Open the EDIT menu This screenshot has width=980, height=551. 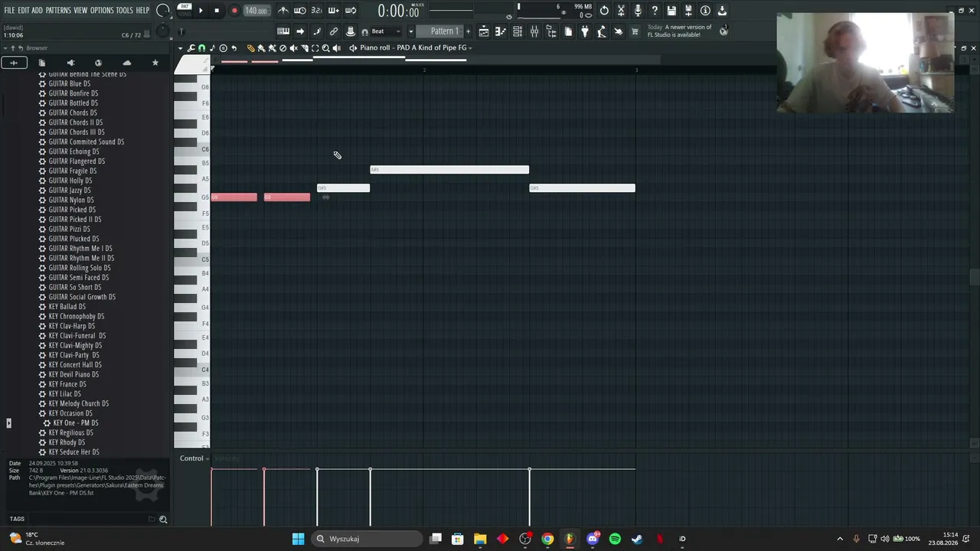24,11
